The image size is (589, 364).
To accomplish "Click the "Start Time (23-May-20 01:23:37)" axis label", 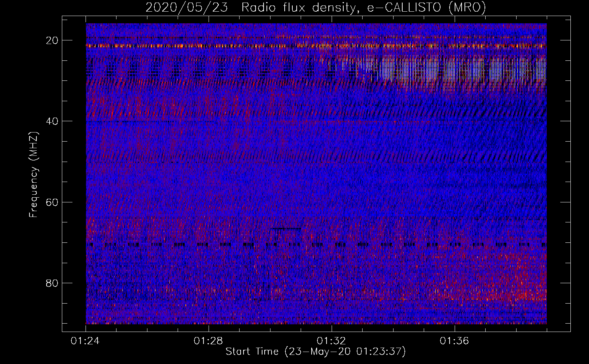I will point(316,352).
